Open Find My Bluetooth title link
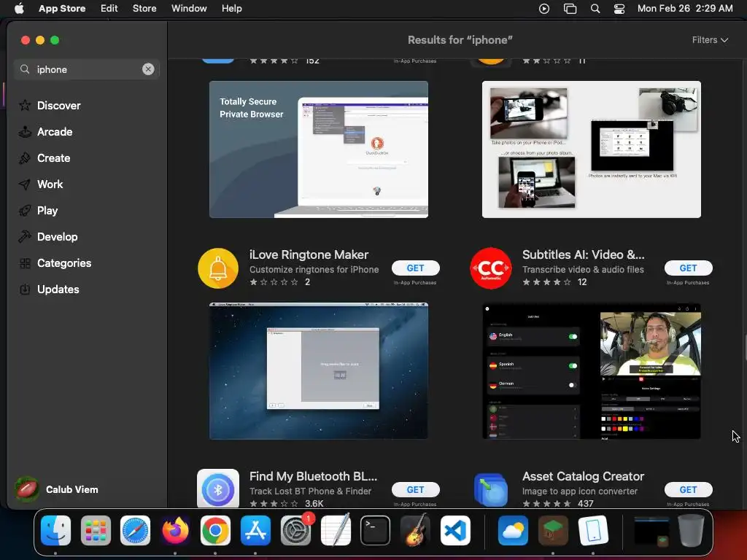Screen dimensions: 747x560 [x=313, y=476]
